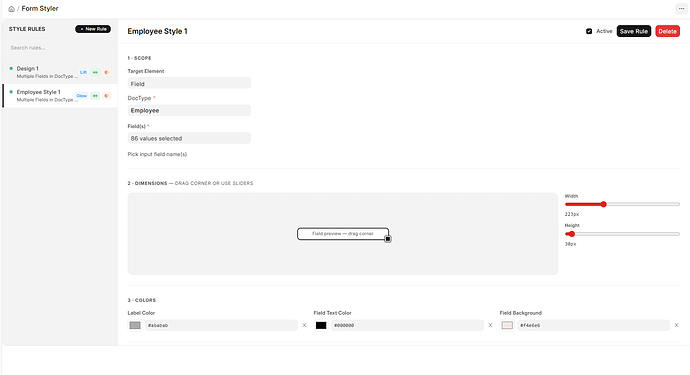Click the palette badge on Design 1
This screenshot has width=690, height=375.
coord(106,72)
